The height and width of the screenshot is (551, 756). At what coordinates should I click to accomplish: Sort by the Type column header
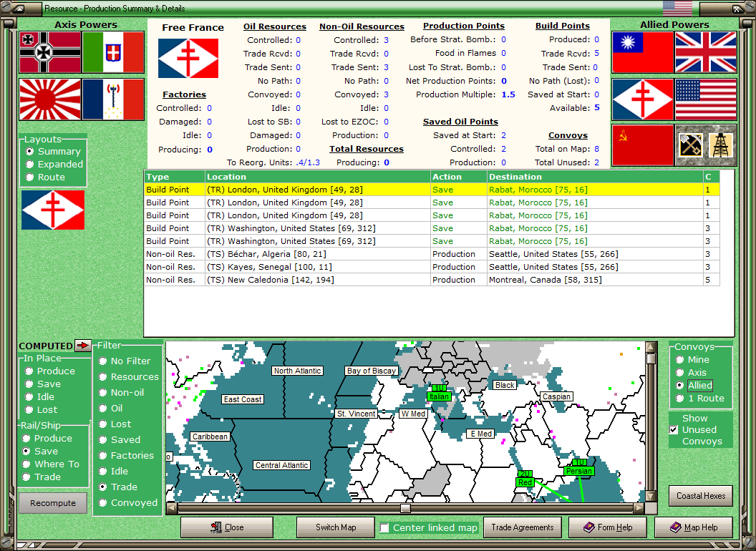pos(175,177)
